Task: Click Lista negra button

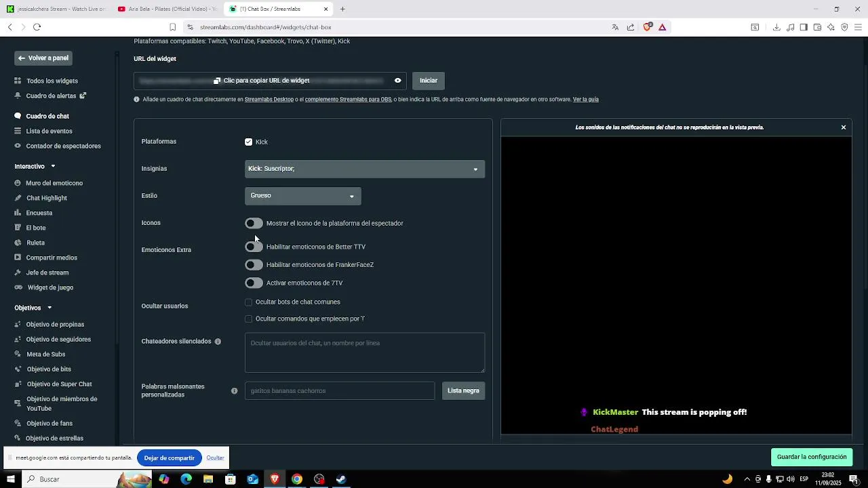Action: point(463,391)
